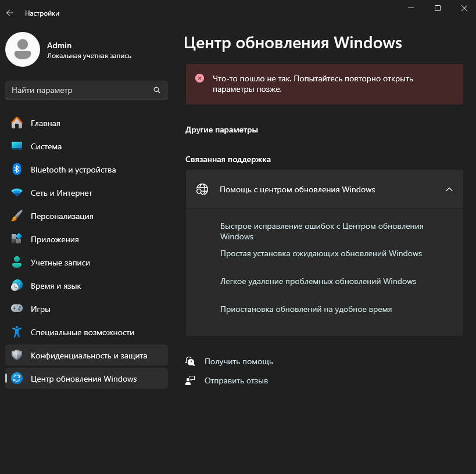Click the Получить помощь link
This screenshot has width=476, height=474.
(239, 361)
